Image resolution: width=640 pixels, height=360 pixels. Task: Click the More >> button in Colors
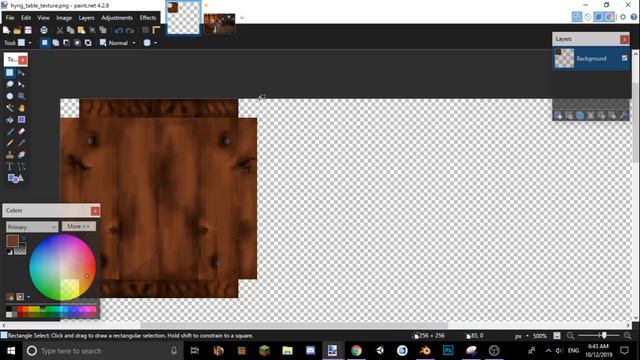(78, 226)
